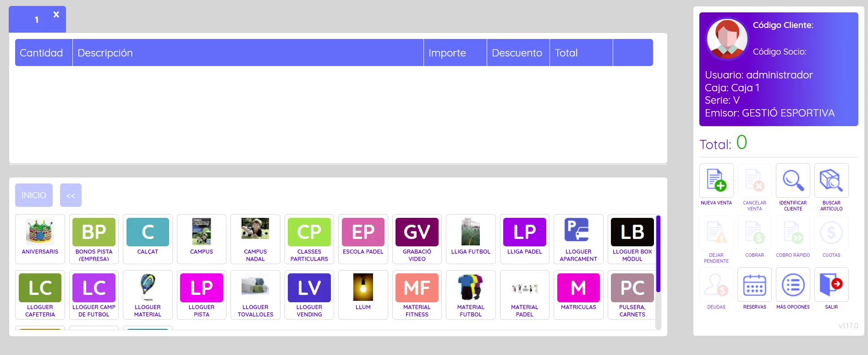The image size is (868, 355).
Task: Open the Campus Nadal category
Action: [x=255, y=239]
